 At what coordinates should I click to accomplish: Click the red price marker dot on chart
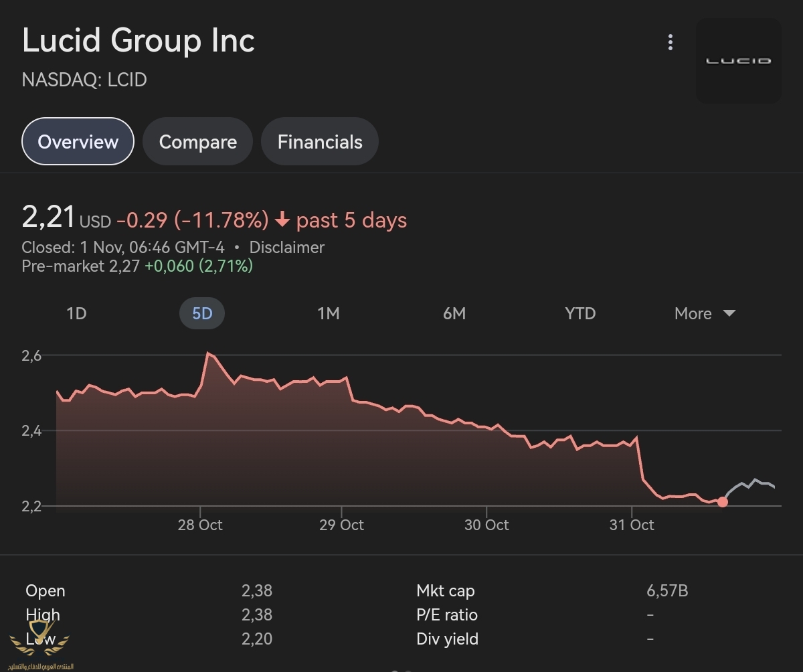(722, 502)
